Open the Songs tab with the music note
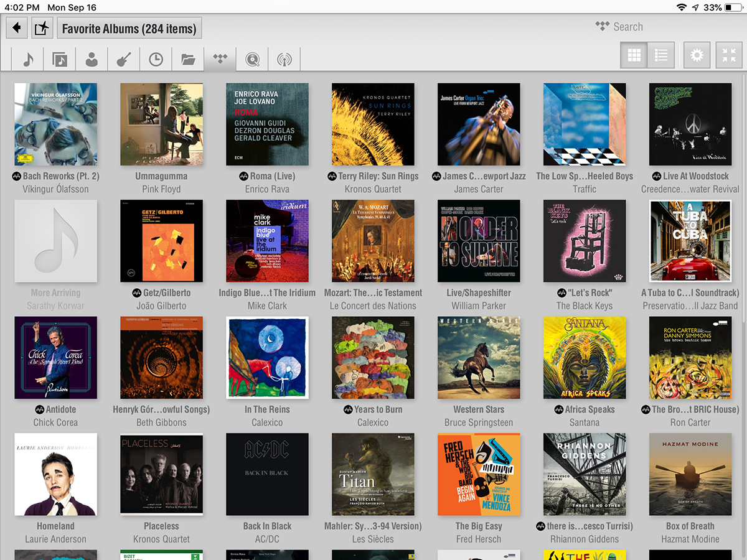The image size is (747, 560). coord(28,59)
